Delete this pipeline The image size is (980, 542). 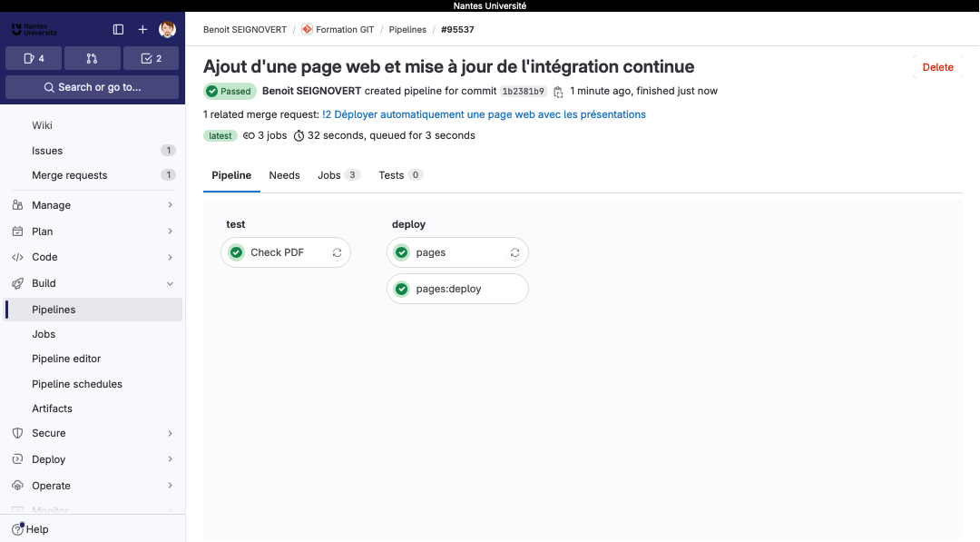click(937, 67)
